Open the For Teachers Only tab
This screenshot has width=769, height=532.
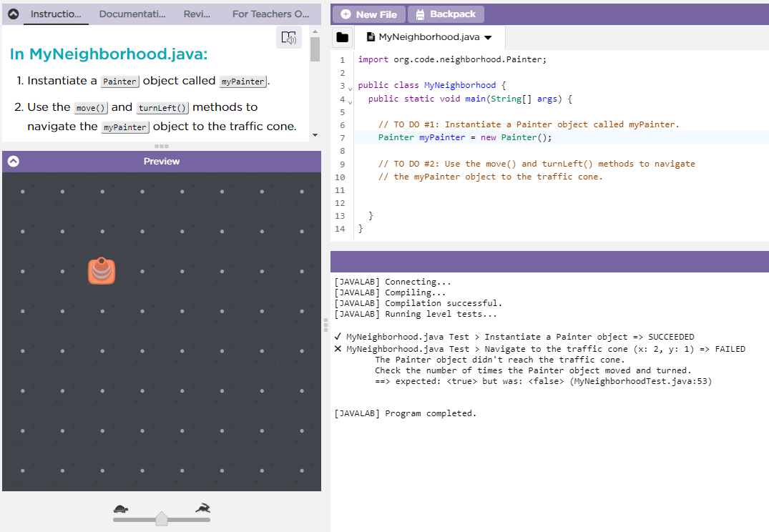tap(270, 14)
